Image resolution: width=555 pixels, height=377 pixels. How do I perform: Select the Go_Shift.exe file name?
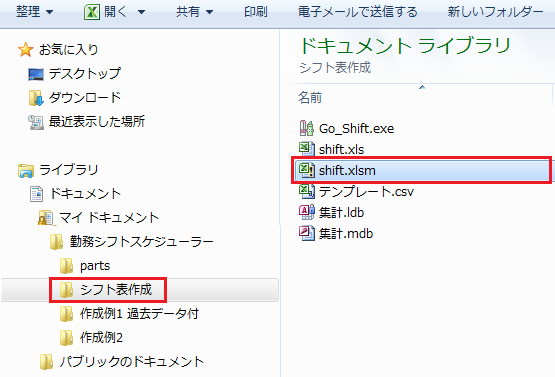point(356,128)
